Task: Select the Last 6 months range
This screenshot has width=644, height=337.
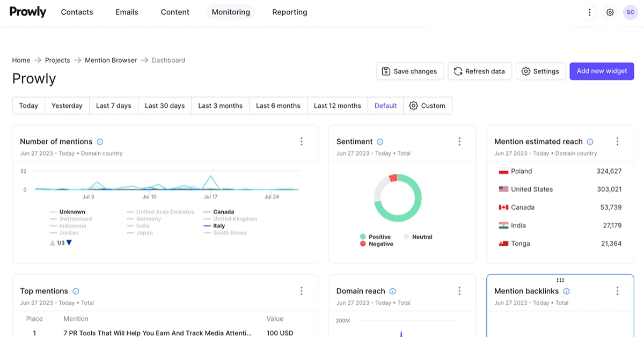Action: (278, 106)
